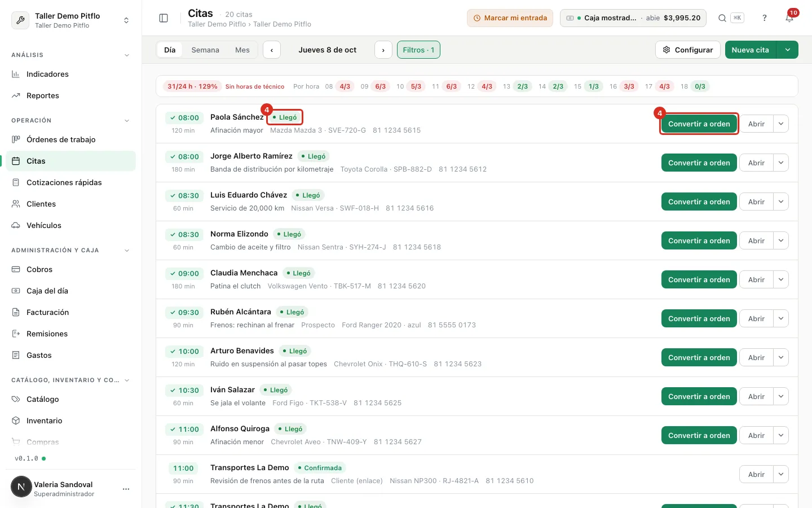Open the Taller Demo Pitflo workshop switcher
The width and height of the screenshot is (812, 508).
[x=70, y=20]
